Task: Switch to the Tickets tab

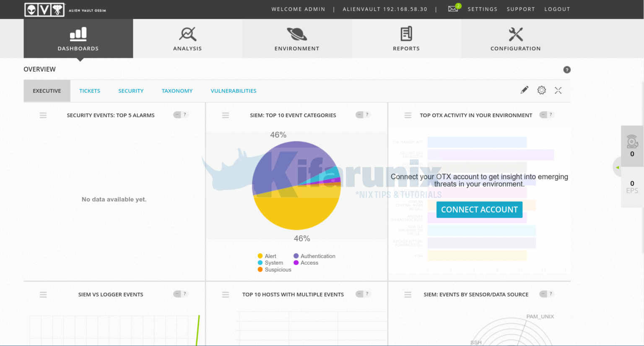Action: click(x=90, y=91)
